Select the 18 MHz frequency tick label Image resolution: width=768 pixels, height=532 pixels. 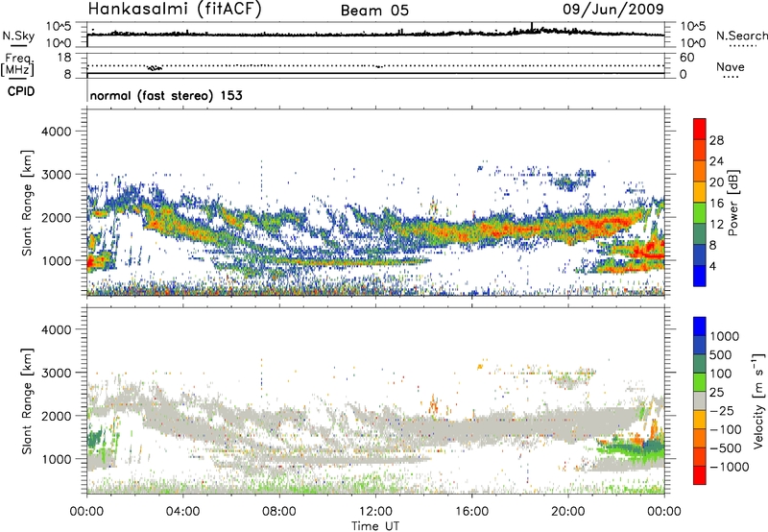tap(64, 58)
